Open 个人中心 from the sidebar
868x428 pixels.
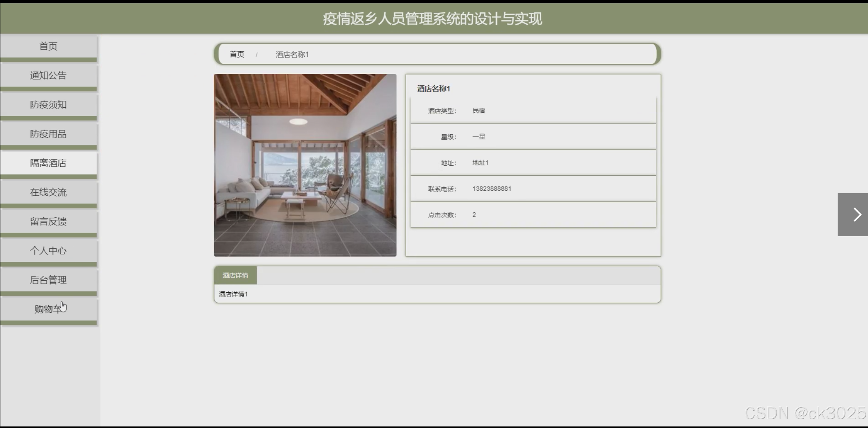[x=48, y=251]
